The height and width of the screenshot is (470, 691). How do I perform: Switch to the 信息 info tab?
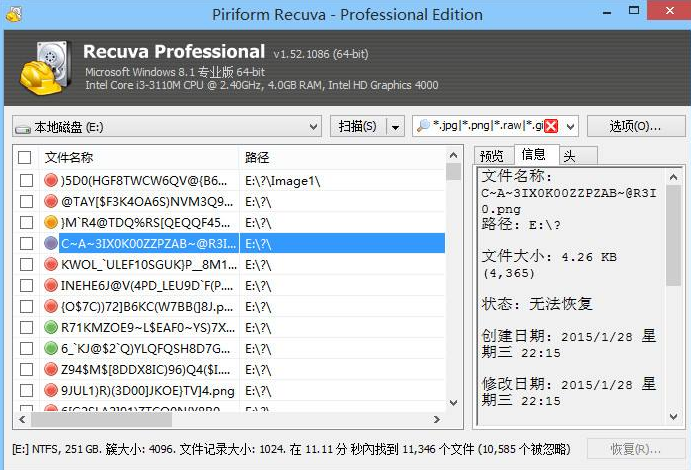[534, 154]
